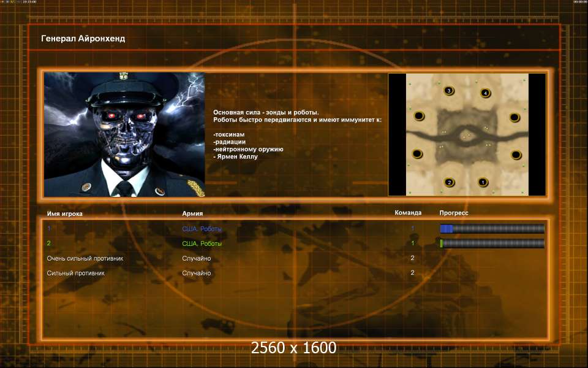Viewport: 588px width, 368px height.
Task: Click team '2' of 'Очень сильный противник'
Action: pos(412,258)
